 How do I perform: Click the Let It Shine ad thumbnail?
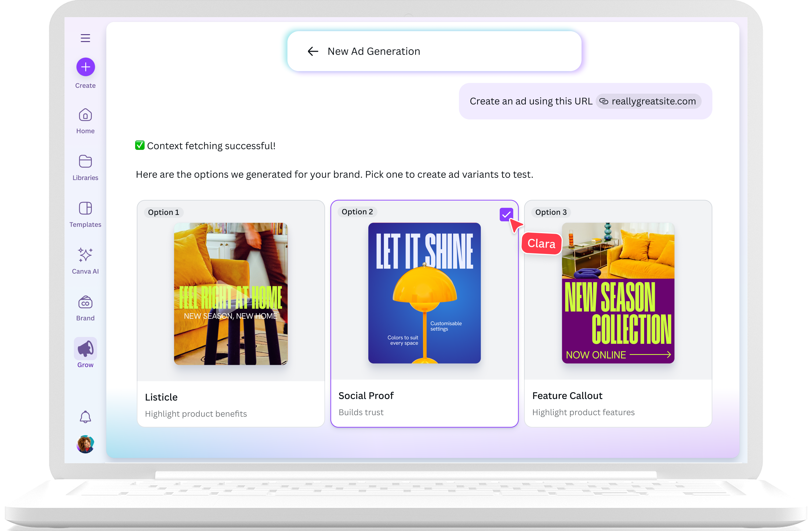tap(424, 293)
